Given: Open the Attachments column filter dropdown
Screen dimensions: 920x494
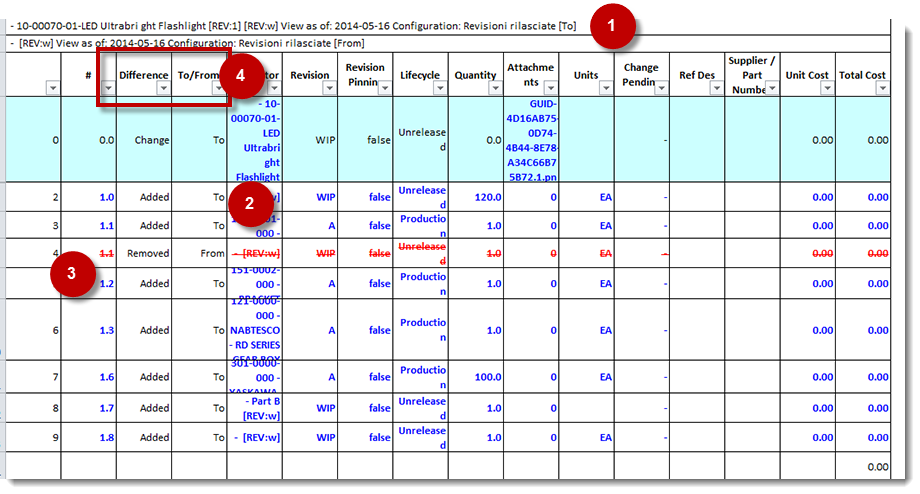Looking at the screenshot, I should pyautogui.click(x=551, y=88).
